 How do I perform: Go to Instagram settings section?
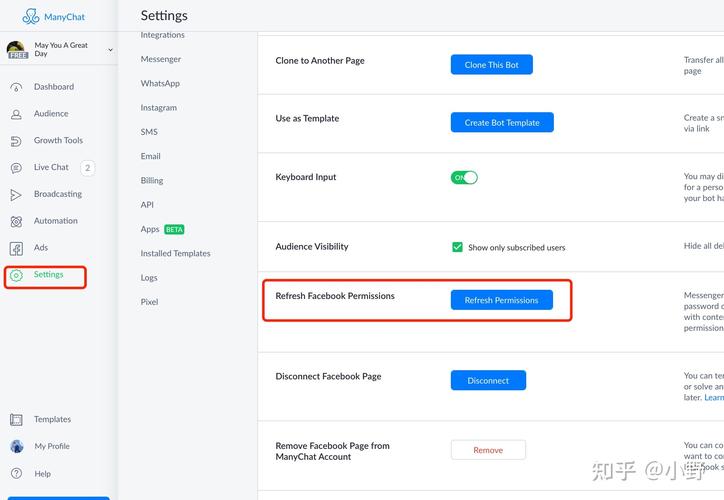[x=158, y=108]
